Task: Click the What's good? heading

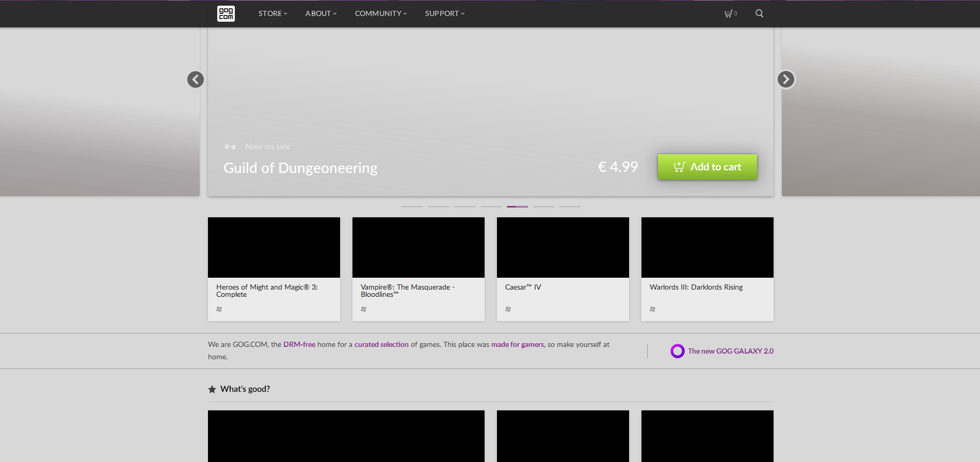Action: tap(245, 389)
